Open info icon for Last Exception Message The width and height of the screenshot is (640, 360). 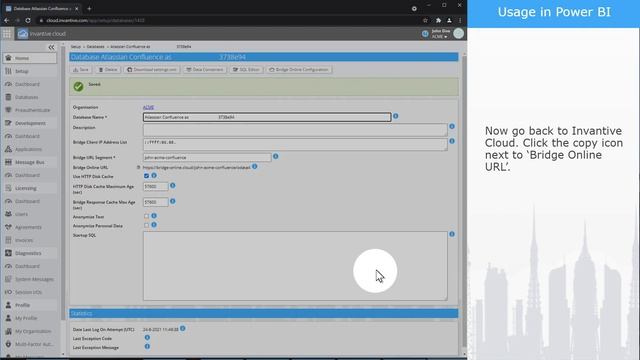pyautogui.click(x=147, y=347)
